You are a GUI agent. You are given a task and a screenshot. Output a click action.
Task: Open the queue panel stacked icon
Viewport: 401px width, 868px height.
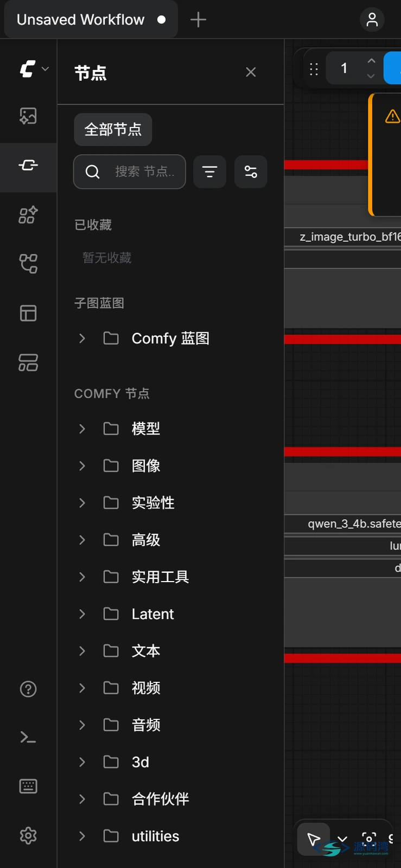(28, 362)
